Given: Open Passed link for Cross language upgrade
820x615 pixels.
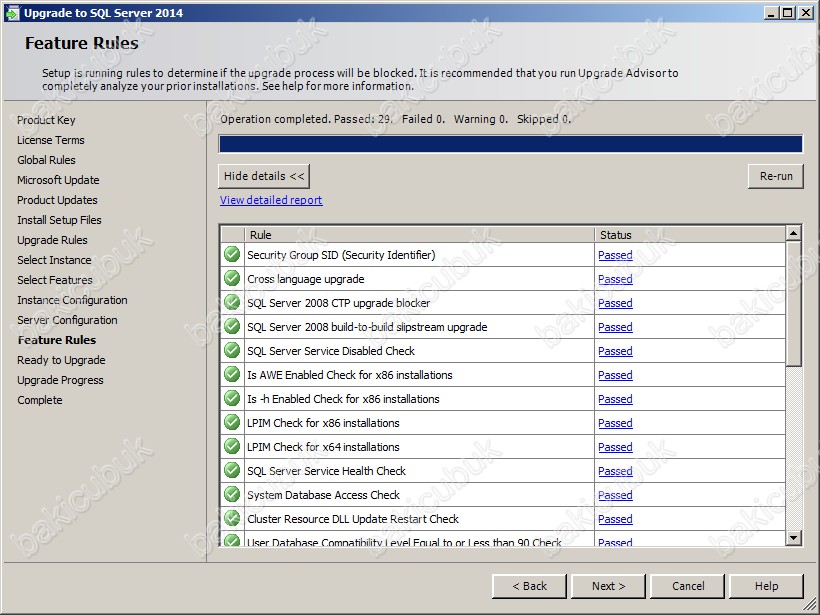Looking at the screenshot, I should click(x=615, y=279).
